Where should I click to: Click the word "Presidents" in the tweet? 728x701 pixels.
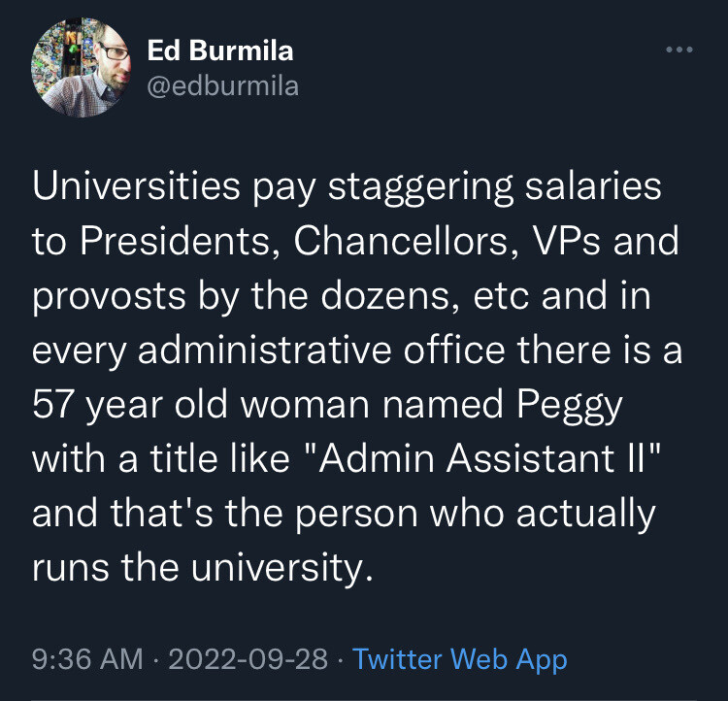[175, 241]
